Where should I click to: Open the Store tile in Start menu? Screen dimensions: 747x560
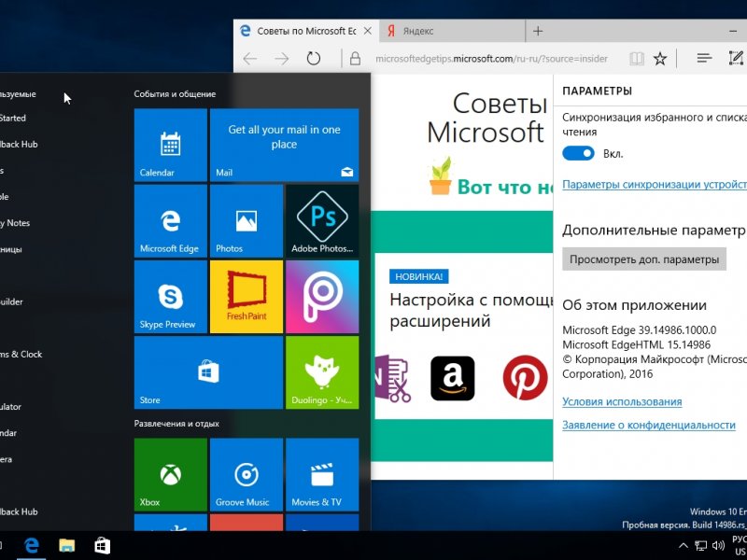(x=208, y=372)
